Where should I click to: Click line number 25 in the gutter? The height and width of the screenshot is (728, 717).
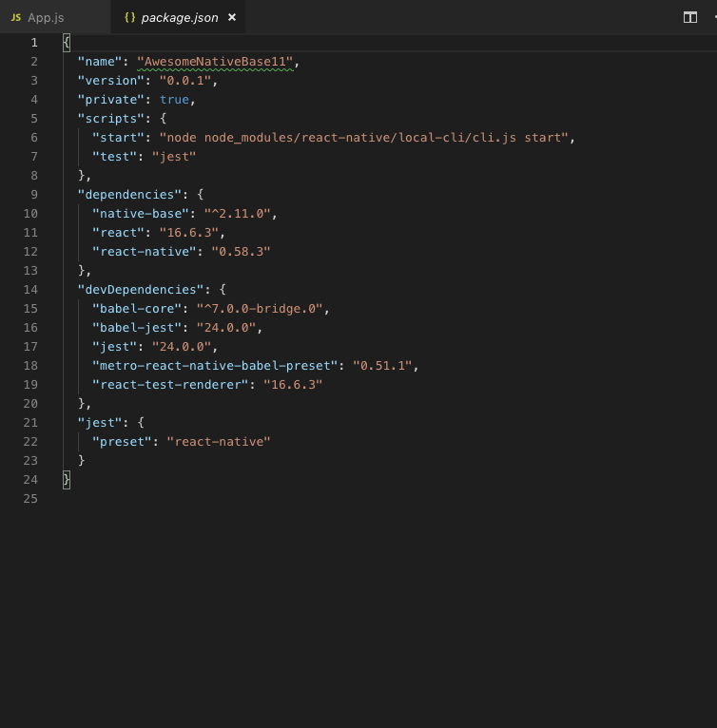click(x=30, y=499)
